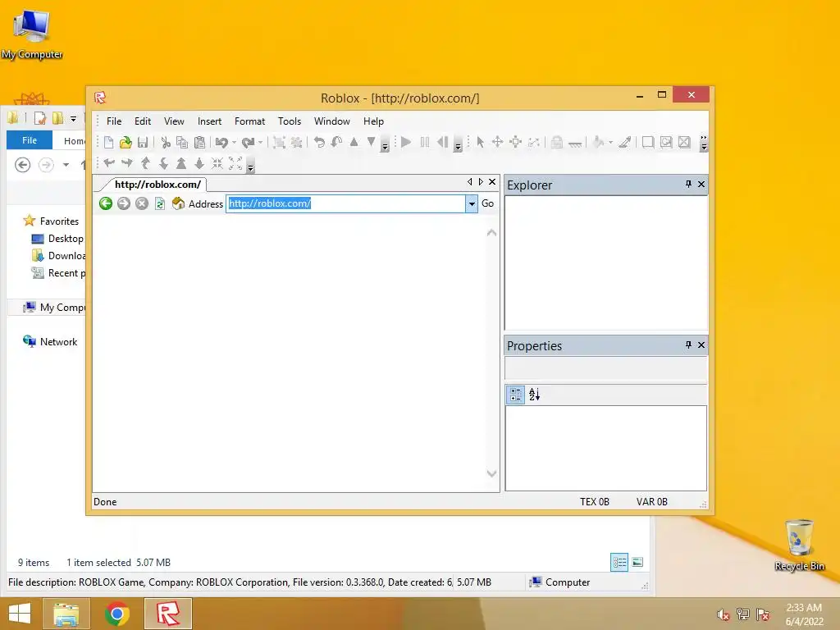Expand overflow options after tilt icons
Screen dimensions: 840x630
click(385, 145)
